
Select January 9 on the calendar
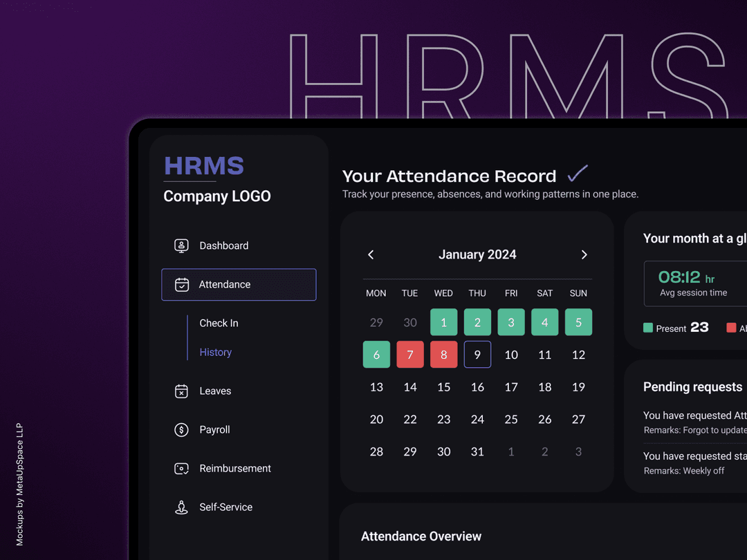click(x=477, y=354)
